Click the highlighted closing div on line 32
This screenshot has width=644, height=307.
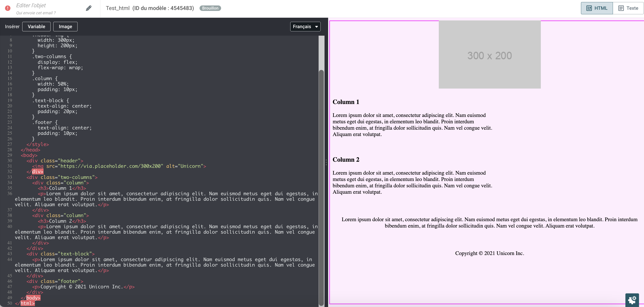[38, 171]
